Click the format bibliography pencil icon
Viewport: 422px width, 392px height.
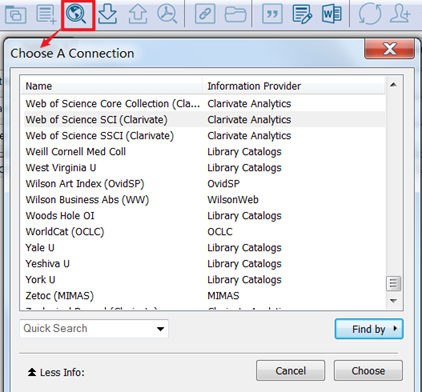pos(302,14)
